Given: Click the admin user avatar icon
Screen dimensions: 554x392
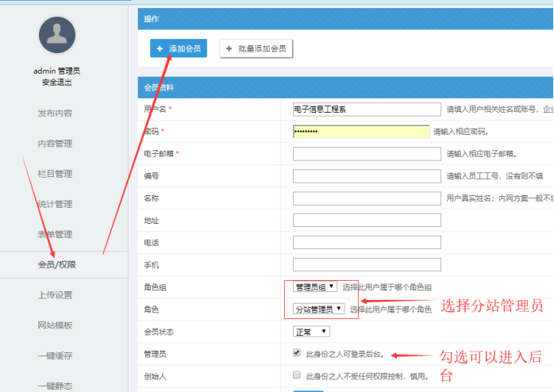Looking at the screenshot, I should click(56, 36).
